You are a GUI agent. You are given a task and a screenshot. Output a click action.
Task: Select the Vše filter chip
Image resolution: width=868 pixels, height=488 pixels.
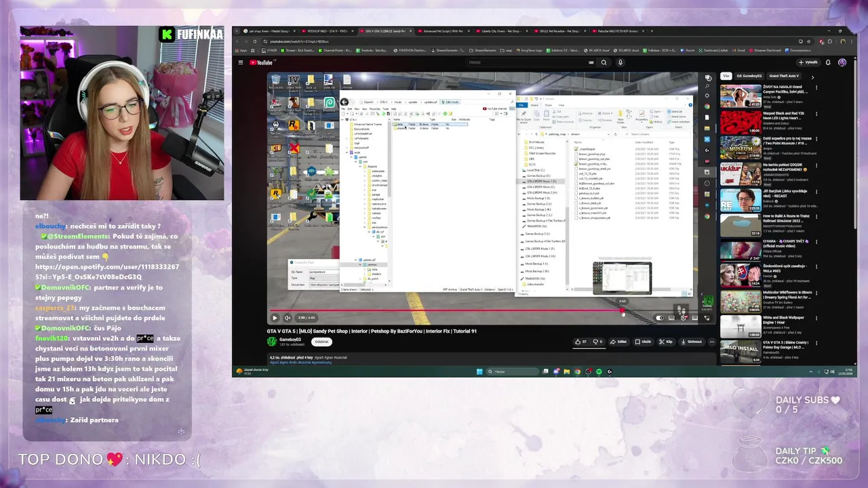pos(726,76)
